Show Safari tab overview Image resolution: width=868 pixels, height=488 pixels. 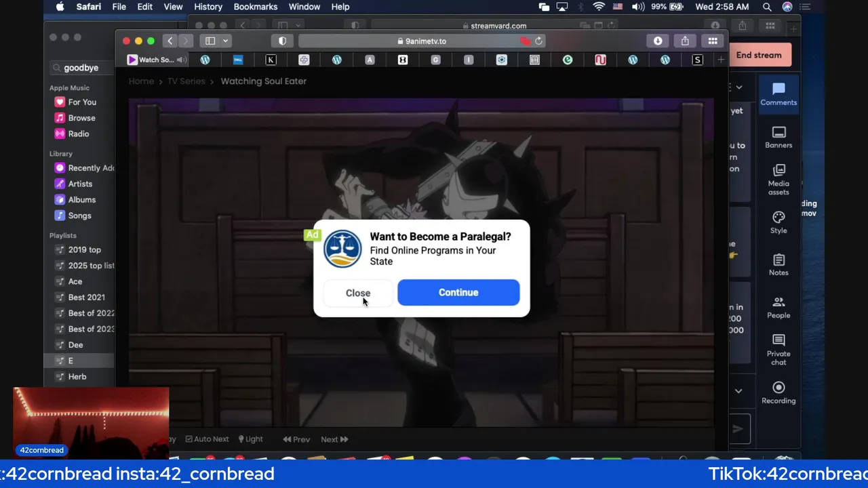coord(713,41)
